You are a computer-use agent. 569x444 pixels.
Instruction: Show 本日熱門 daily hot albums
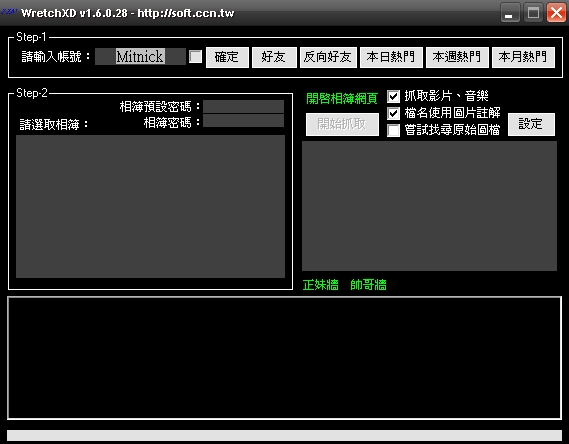(x=391, y=57)
